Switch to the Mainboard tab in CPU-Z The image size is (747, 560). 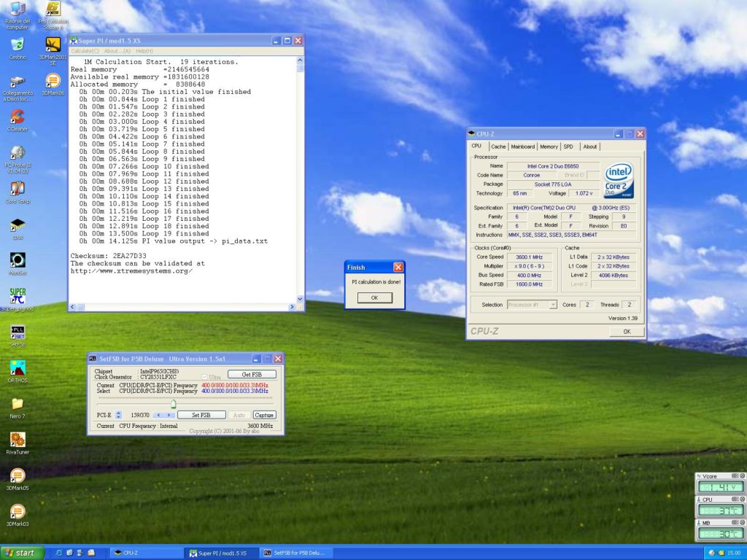(522, 147)
